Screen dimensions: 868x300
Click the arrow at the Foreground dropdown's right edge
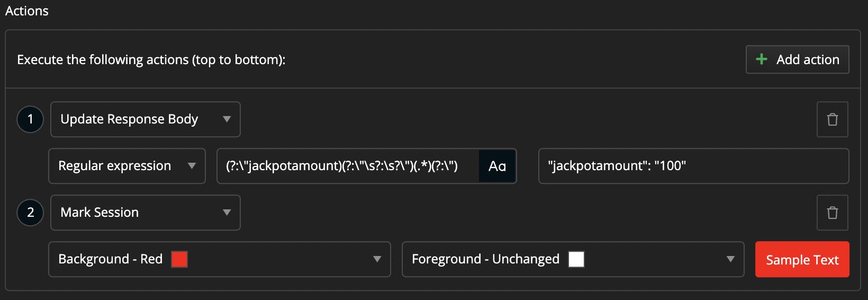pos(730,259)
